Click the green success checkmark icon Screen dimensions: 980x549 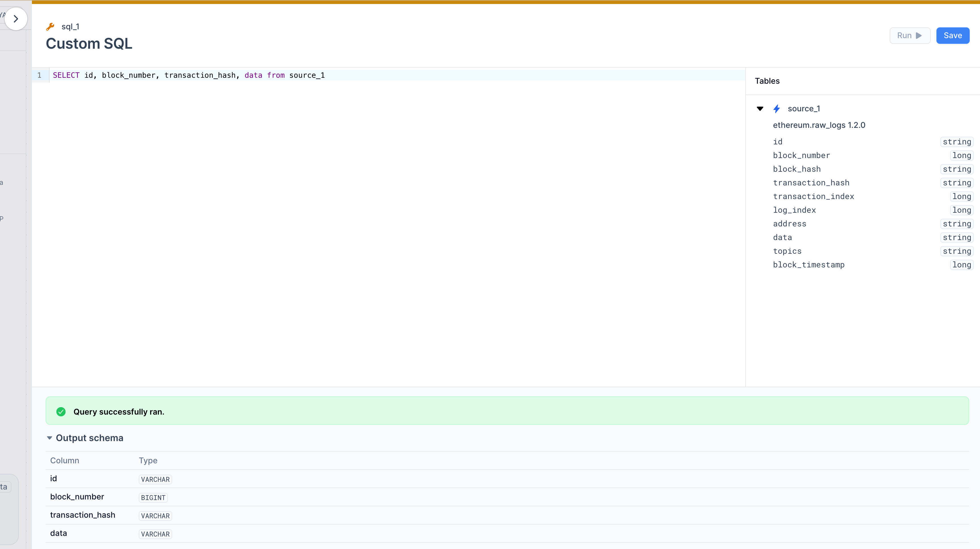[61, 412]
